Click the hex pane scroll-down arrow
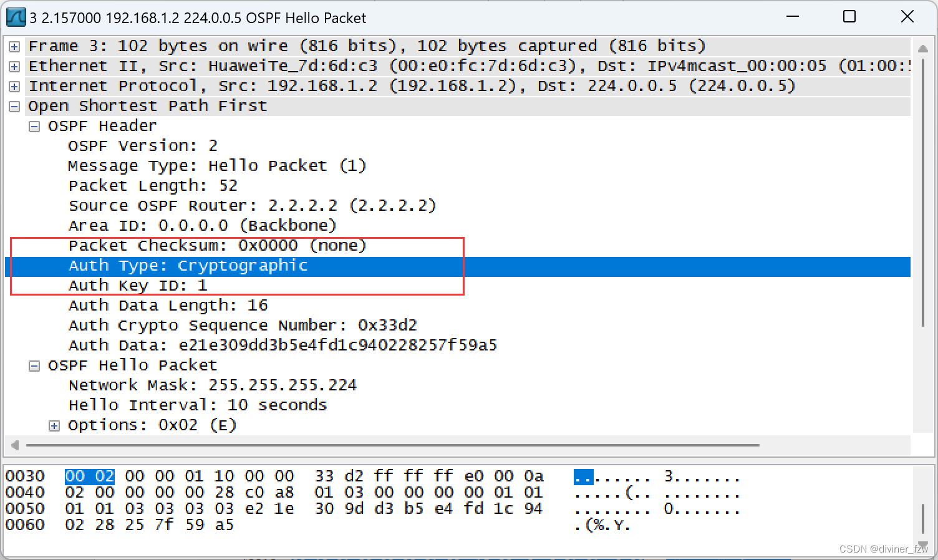Image resolution: width=938 pixels, height=560 pixels. point(923,545)
